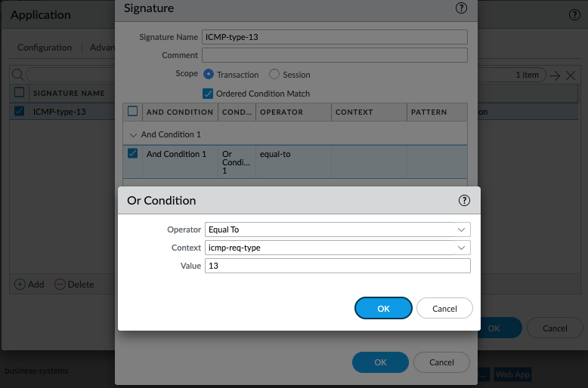Click OK in the Or Condition dialog
Viewport: 588px width, 388px height.
[383, 308]
